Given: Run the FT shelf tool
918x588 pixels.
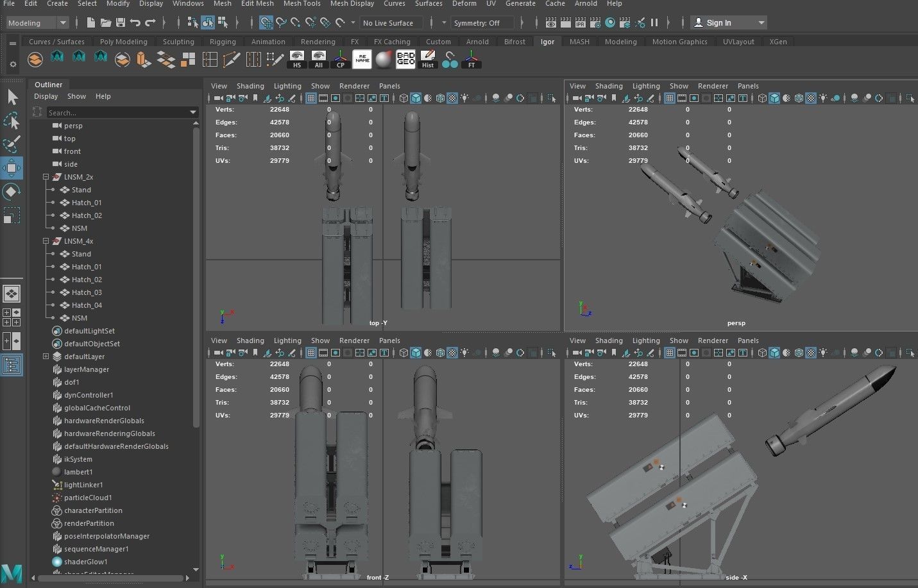Looking at the screenshot, I should [472, 60].
